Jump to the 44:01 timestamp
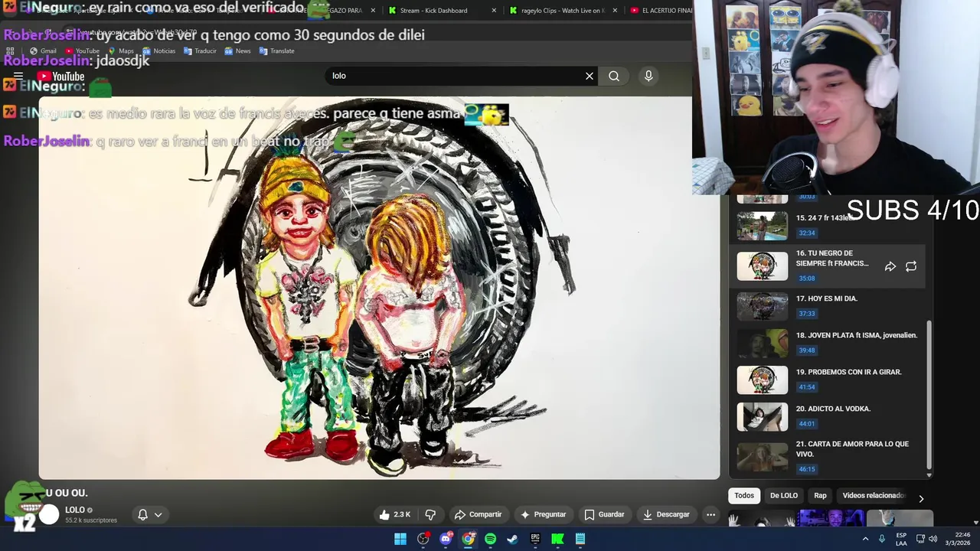This screenshot has height=551, width=980. pos(807,424)
